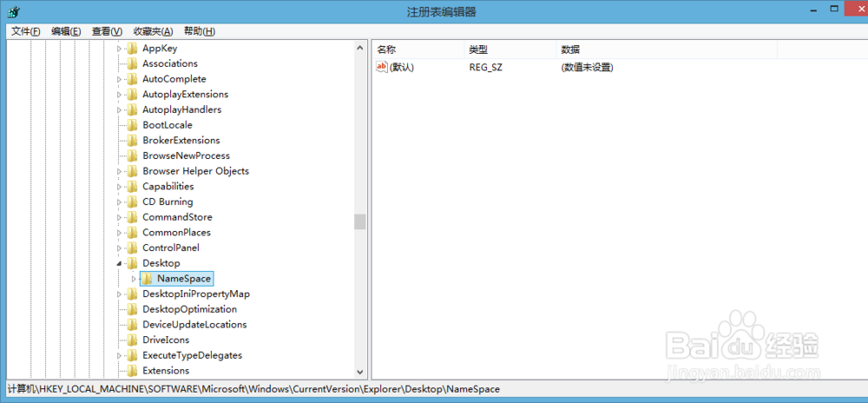Select the NameSpace key label

coord(184,279)
